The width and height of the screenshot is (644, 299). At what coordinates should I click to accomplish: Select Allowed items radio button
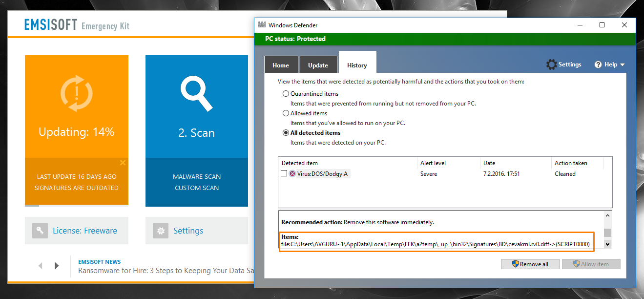[286, 113]
